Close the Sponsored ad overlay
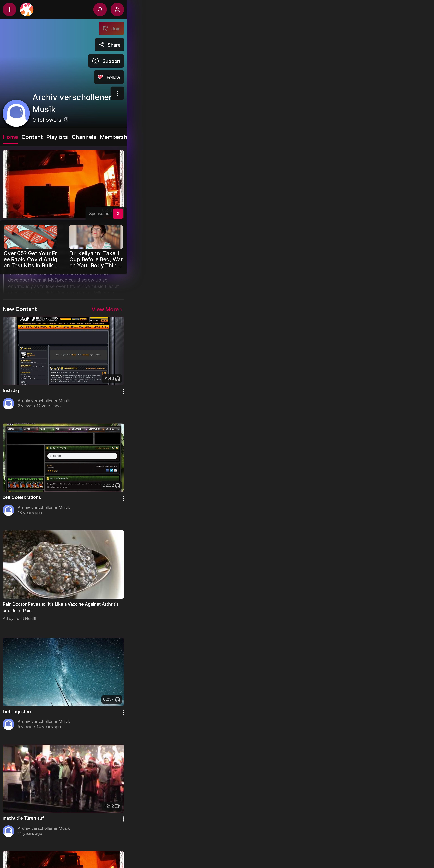434x868 pixels. pyautogui.click(x=118, y=214)
